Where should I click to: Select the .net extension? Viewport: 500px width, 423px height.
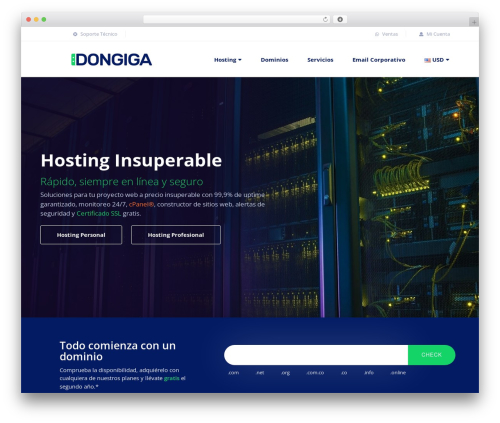pyautogui.click(x=260, y=373)
